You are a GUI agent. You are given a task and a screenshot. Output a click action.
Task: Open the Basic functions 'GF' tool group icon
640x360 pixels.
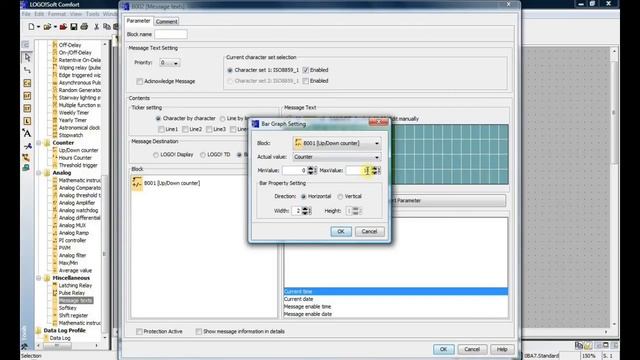click(x=27, y=96)
